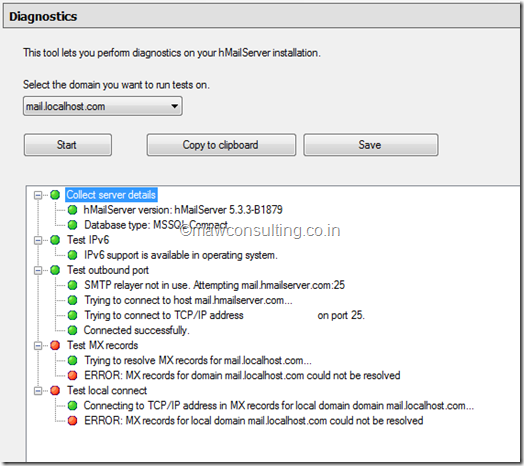Click green icon beside Connected successfully
Image resolution: width=524 pixels, height=466 pixels.
[x=72, y=330]
